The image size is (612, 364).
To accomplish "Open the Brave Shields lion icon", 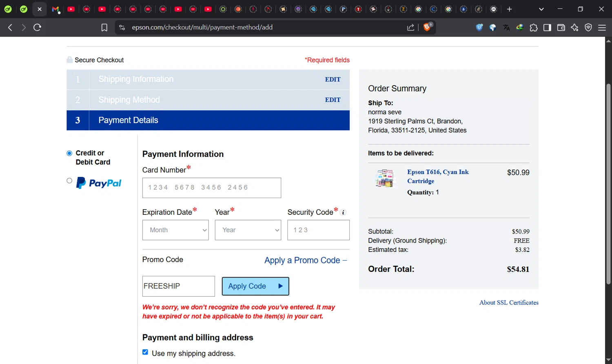I will pos(428,27).
